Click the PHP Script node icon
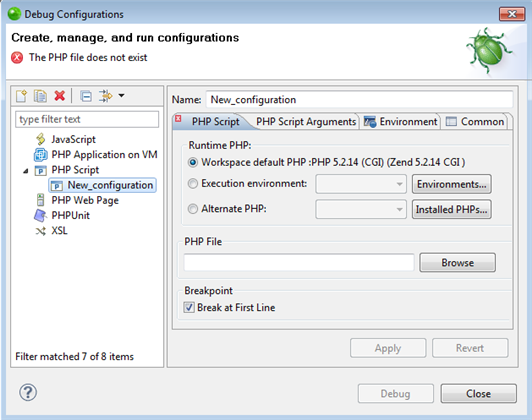 40,170
